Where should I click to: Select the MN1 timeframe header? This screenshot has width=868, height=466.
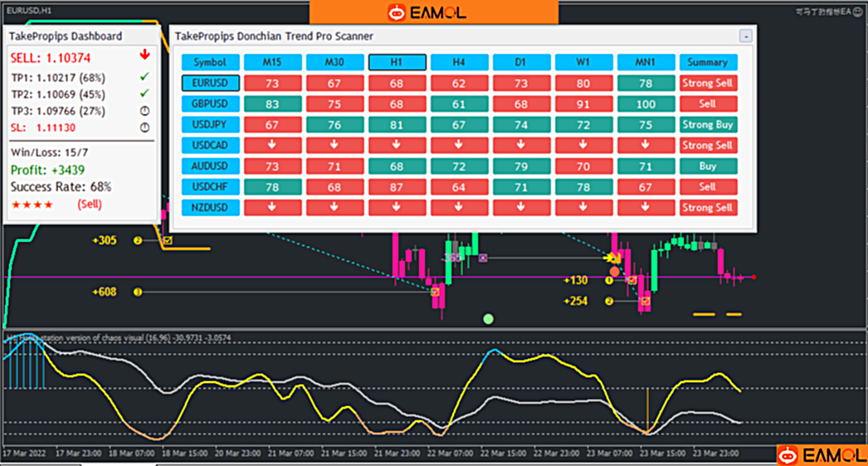tap(646, 62)
